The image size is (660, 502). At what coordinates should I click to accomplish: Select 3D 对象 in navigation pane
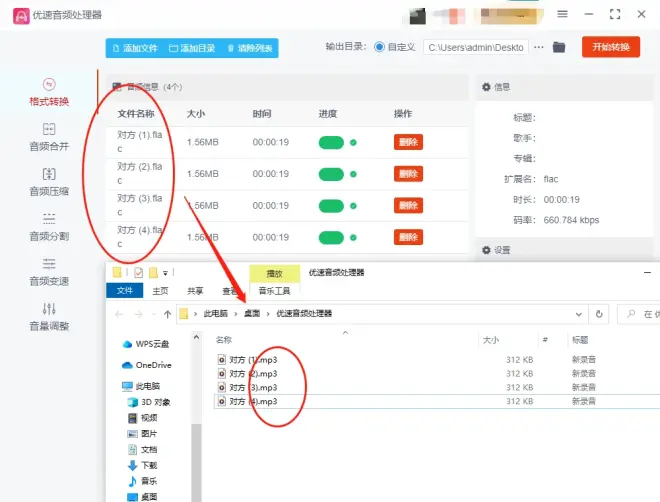pyautogui.click(x=149, y=402)
